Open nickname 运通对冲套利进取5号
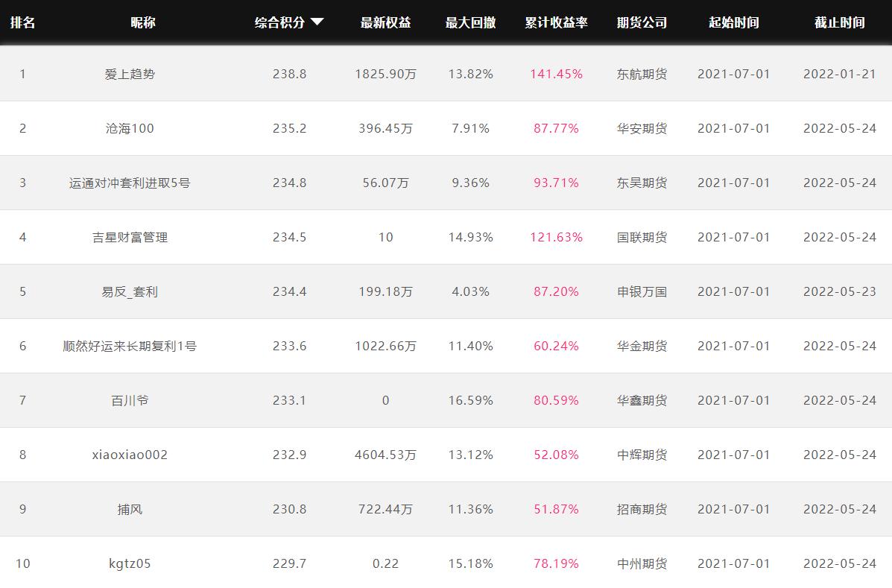Viewport: 892px width, 588px height. [130, 183]
